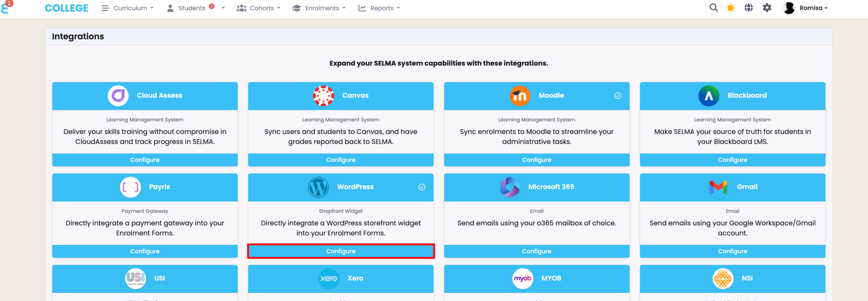Click the Canvas logo icon
This screenshot has width=868, height=301.
pyautogui.click(x=323, y=96)
